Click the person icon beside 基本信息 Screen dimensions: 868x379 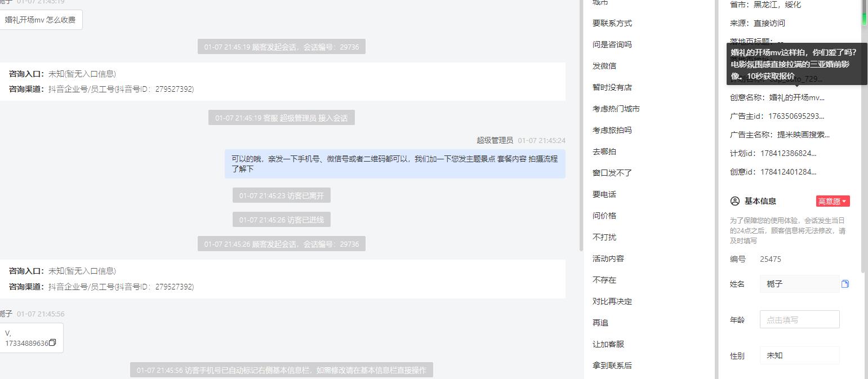tap(735, 201)
